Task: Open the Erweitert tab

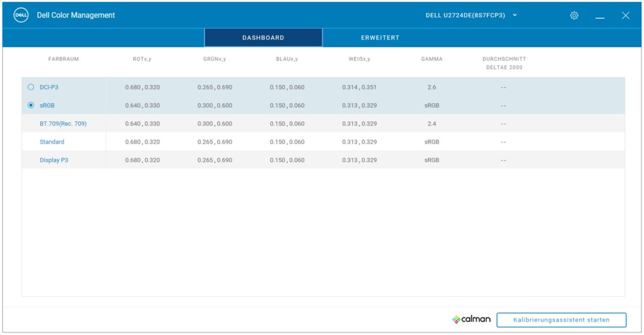Action: tap(380, 38)
